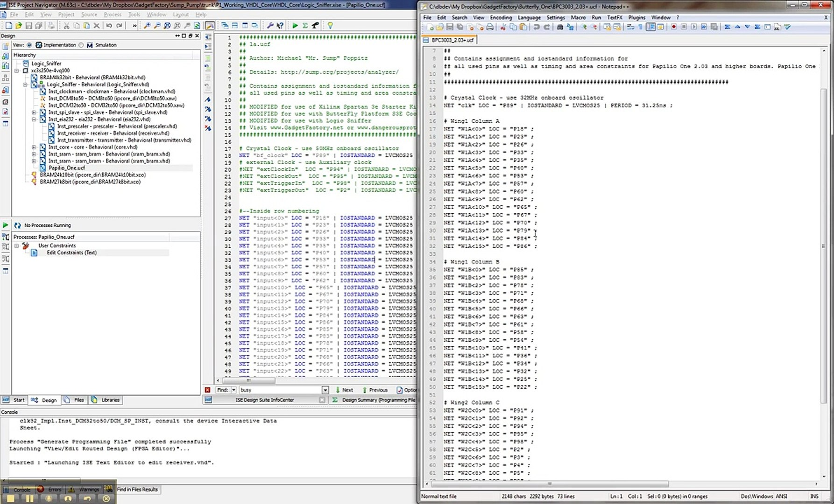Expand the xc3s250e-4vq100 device node
Screen dimensions: 834x504
point(17,70)
